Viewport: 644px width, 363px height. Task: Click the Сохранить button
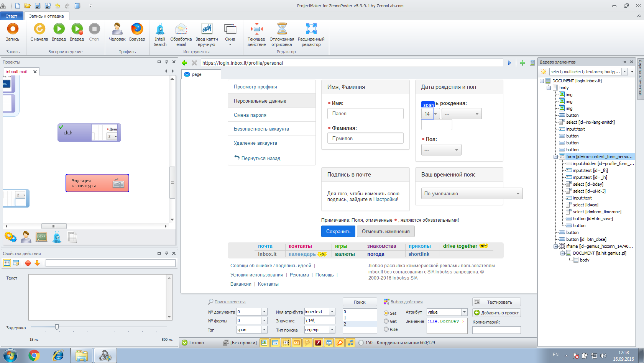tap(338, 231)
